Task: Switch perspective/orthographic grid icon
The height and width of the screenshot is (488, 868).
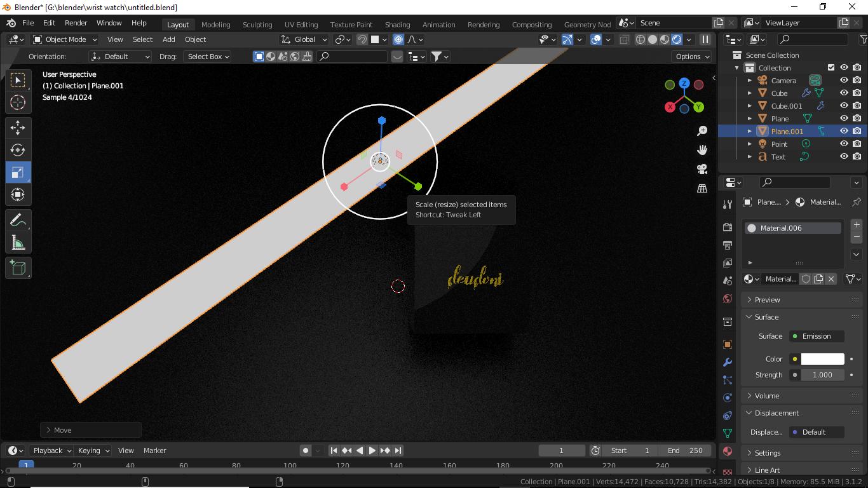Action: point(702,188)
